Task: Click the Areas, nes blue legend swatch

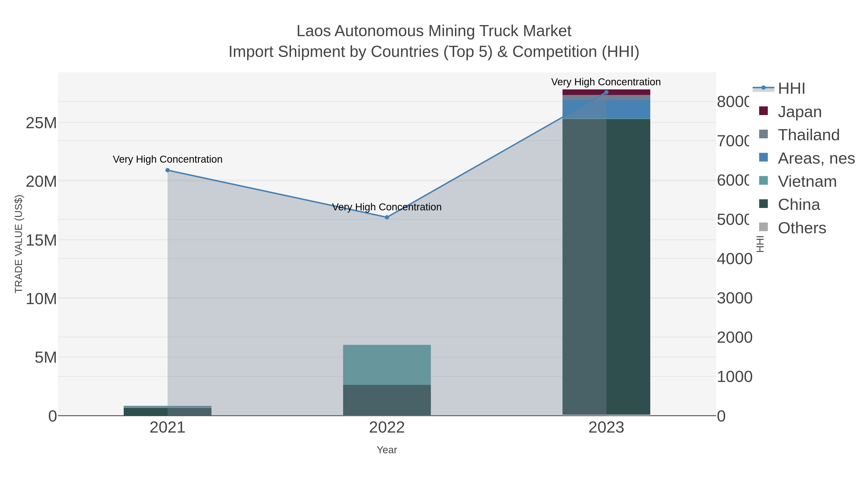Action: (763, 157)
